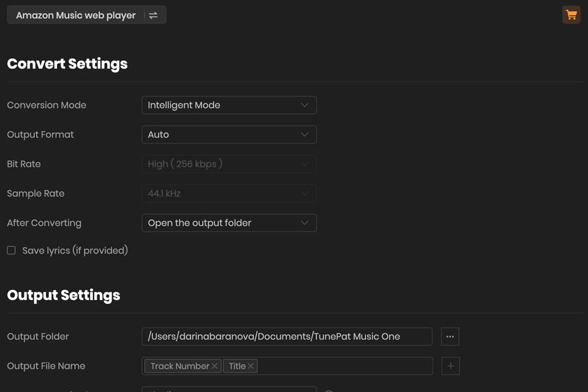This screenshot has height=392, width=588.
Task: Click the Title tag label
Action: point(237,366)
